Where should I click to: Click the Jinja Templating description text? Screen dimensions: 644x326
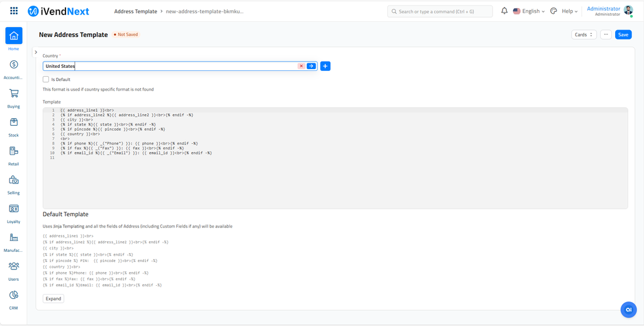pyautogui.click(x=138, y=226)
